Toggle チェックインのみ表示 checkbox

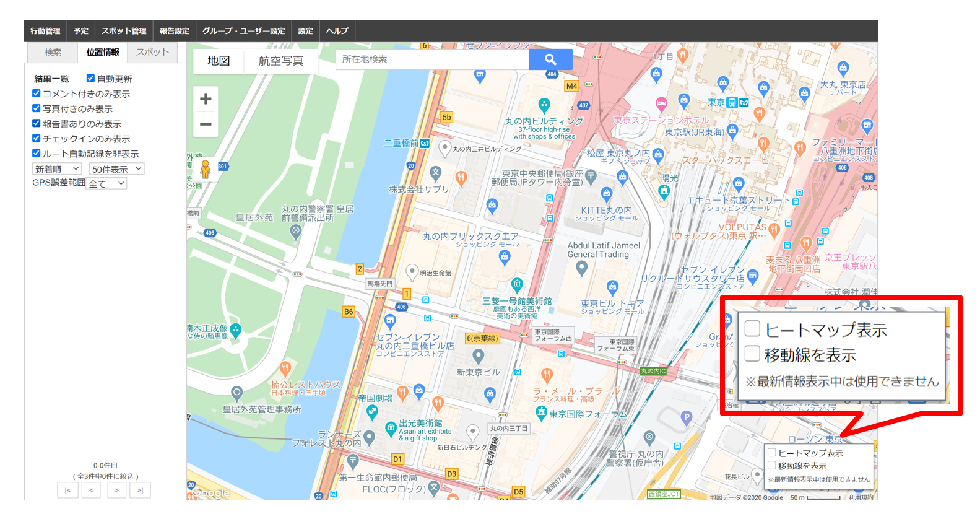pos(36,138)
